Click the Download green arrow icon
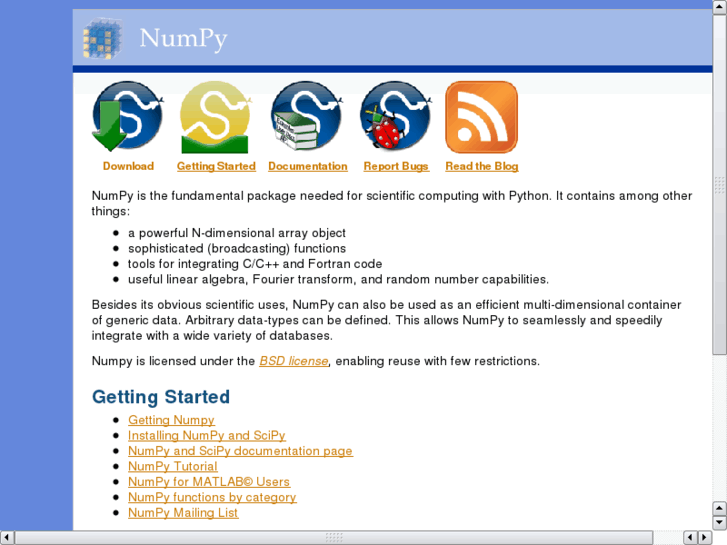 tap(127, 116)
